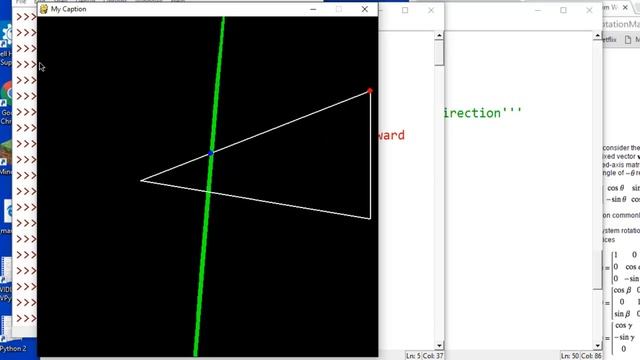The image size is (640, 360).
Task: Click the page icon bookmark beside Netflix
Action: coord(628,40)
